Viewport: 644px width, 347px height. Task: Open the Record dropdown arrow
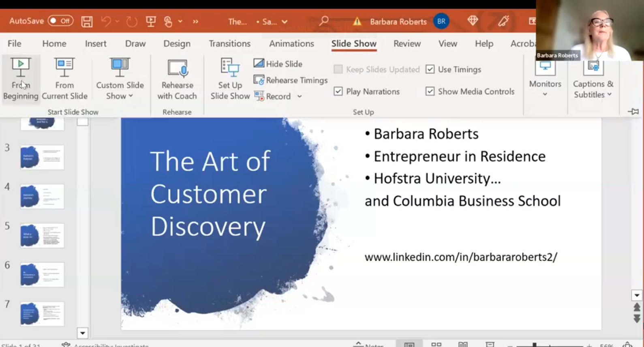[300, 96]
